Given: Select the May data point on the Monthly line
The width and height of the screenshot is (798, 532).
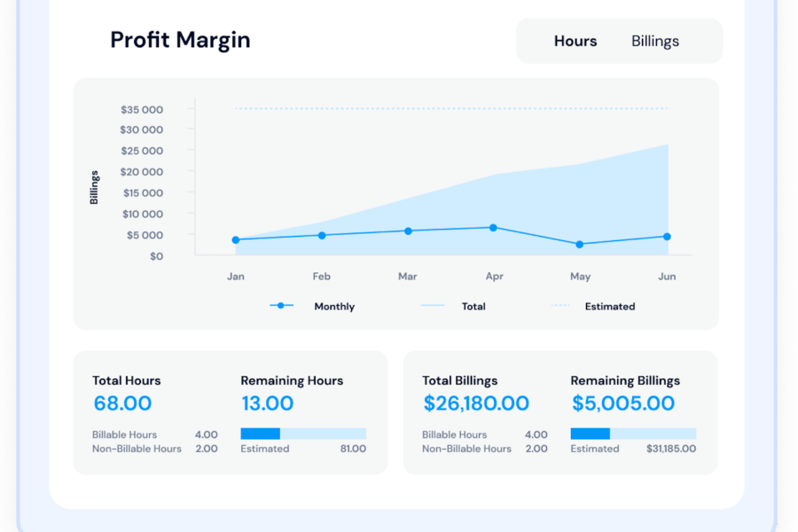Looking at the screenshot, I should tap(580, 244).
